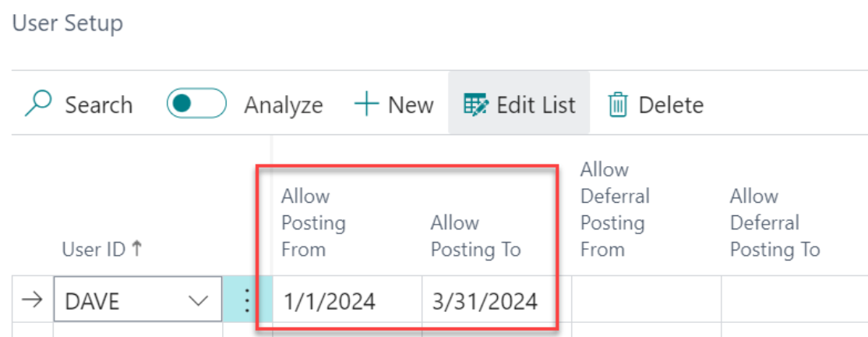
Task: Click the plus icon for New
Action: click(366, 105)
